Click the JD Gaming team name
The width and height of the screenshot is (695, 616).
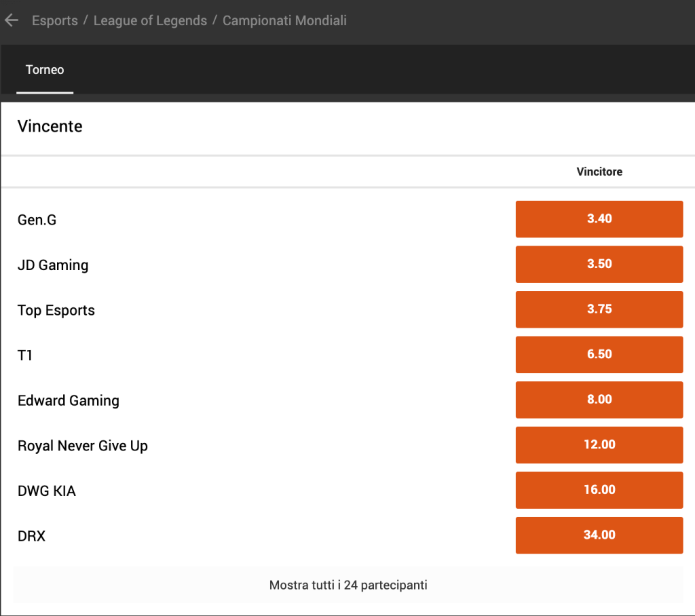(53, 265)
